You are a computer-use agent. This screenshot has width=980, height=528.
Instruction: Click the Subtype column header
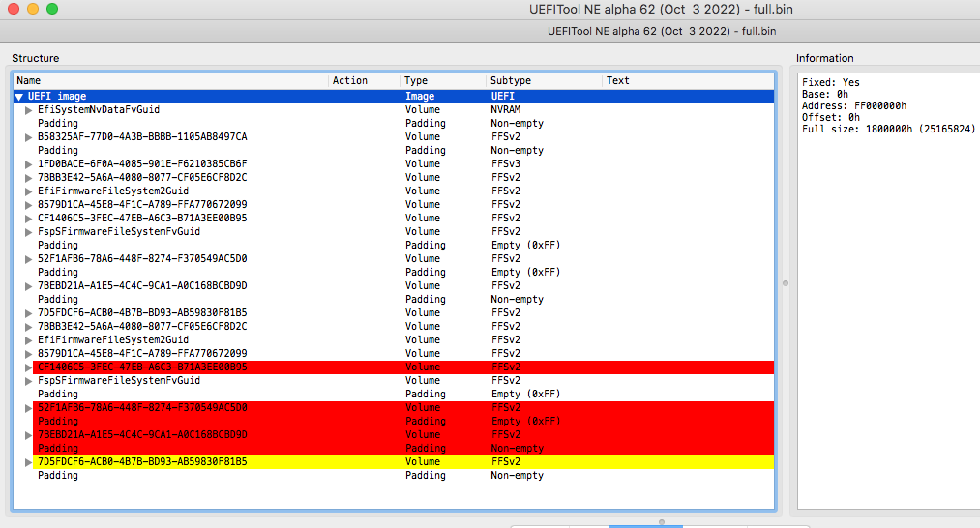[x=544, y=80]
